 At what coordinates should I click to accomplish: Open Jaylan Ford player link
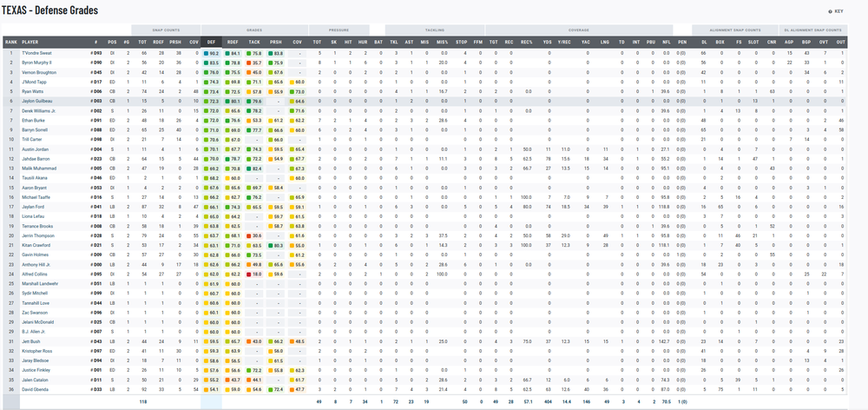tap(33, 207)
